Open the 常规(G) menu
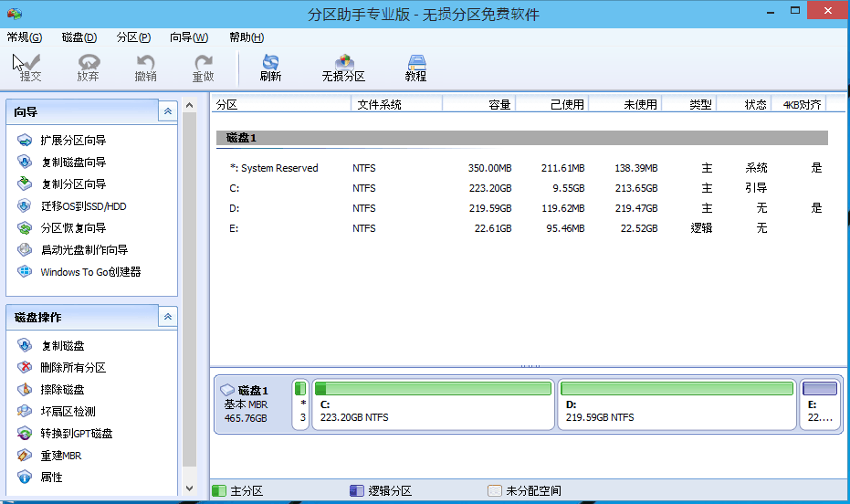Viewport: 850px width, 504px height. click(25, 37)
